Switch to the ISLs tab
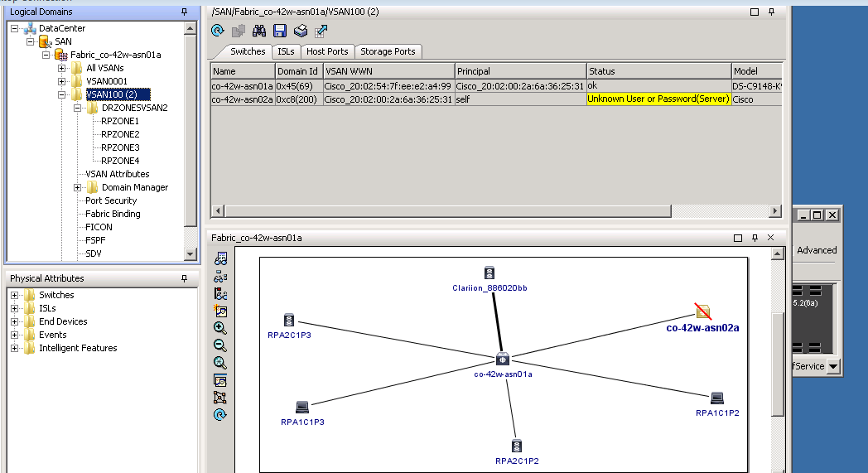Image resolution: width=868 pixels, height=473 pixels. (x=287, y=51)
